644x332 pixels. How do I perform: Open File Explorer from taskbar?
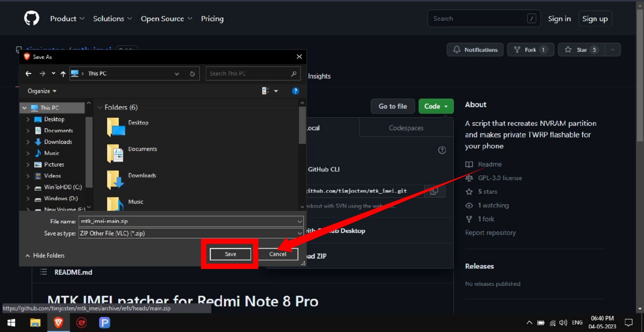[x=35, y=323]
